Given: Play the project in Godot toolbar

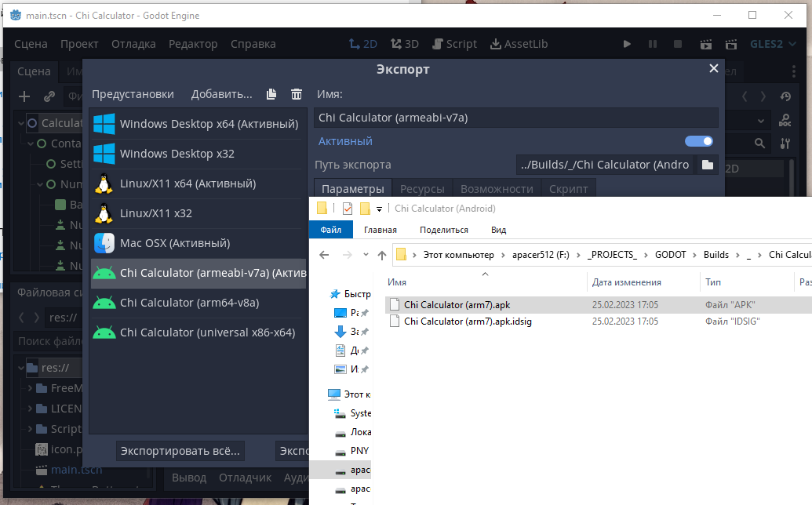Looking at the screenshot, I should (x=627, y=44).
